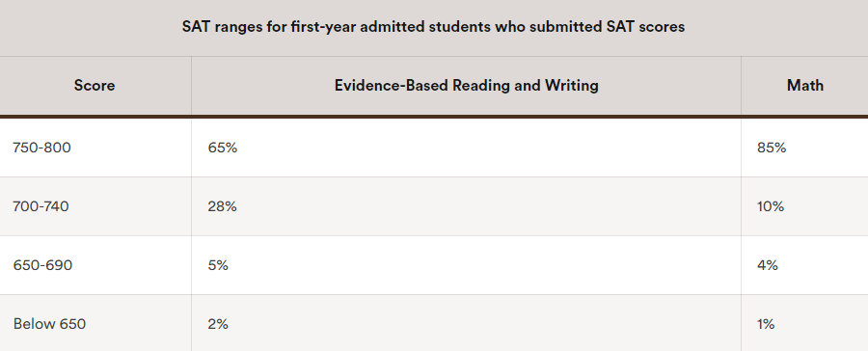Click the SAT ranges table title
Image resolution: width=868 pixels, height=351 pixels.
click(433, 27)
